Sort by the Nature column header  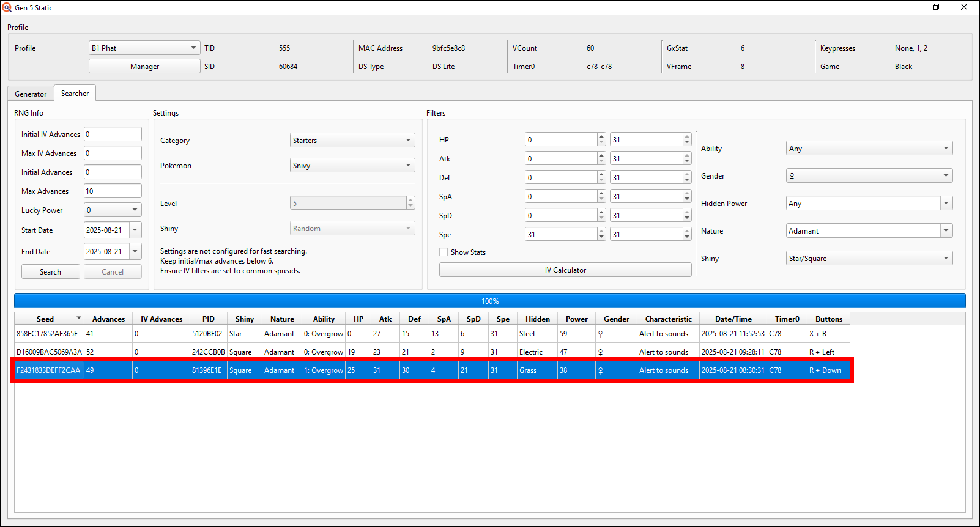coord(282,319)
